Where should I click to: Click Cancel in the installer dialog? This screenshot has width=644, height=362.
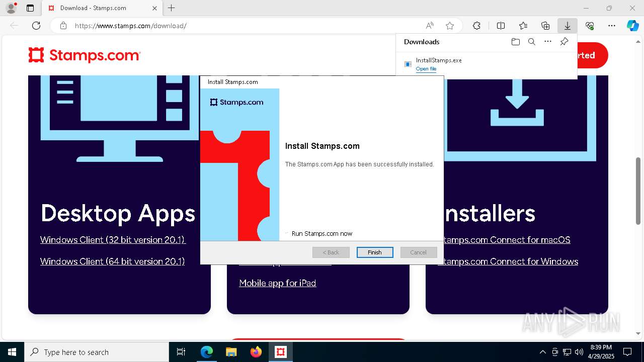[x=419, y=252]
